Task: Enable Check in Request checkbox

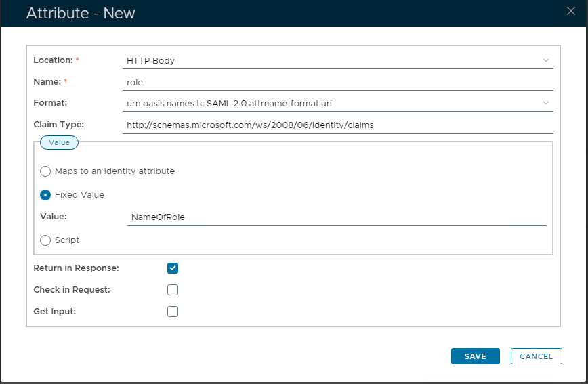Action: [x=173, y=290]
